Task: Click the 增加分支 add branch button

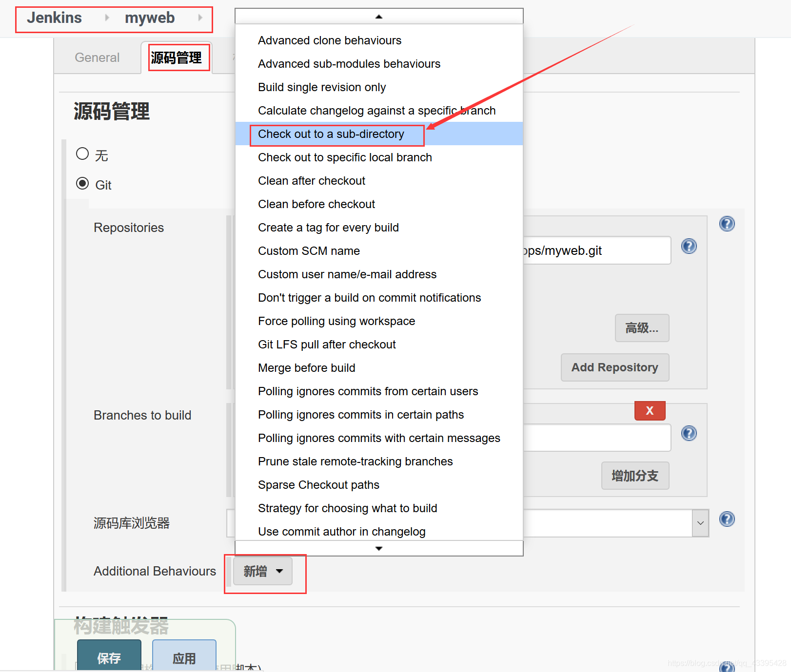Action: tap(635, 476)
